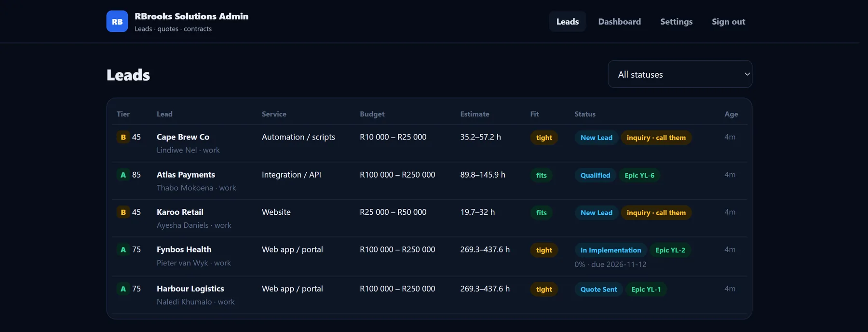Click the fits badge for Atlas Payments
868x332 pixels.
coord(542,175)
